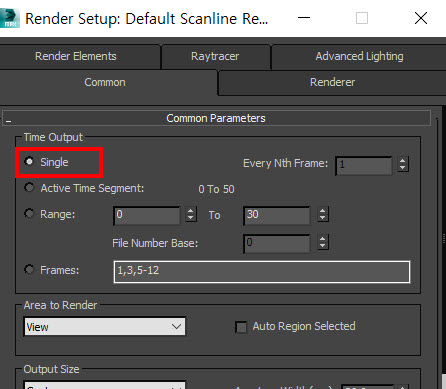Decrease the Range start value spinner
Viewport: 446px width, 389px height.
click(x=190, y=218)
